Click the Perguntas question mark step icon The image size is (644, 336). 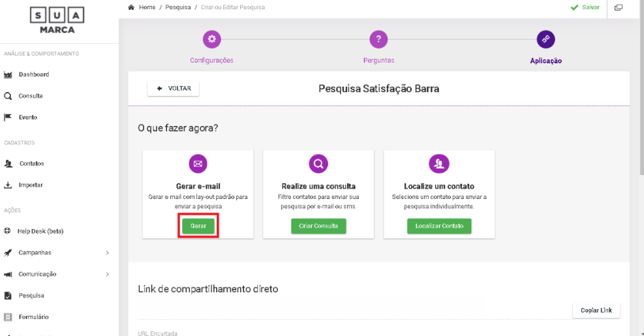(x=378, y=39)
